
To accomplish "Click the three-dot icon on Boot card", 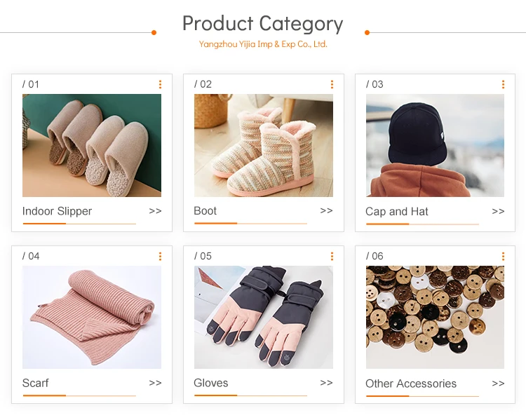I will point(332,84).
